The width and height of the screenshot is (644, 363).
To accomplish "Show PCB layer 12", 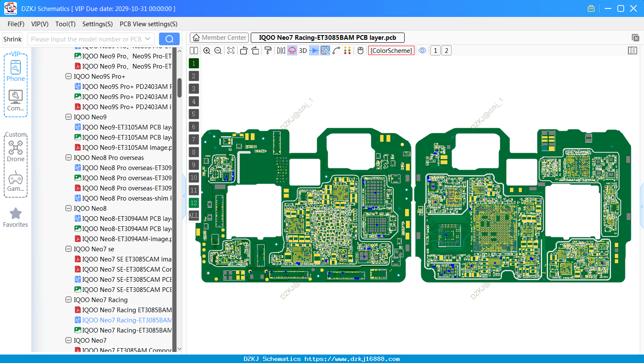I will click(x=194, y=203).
